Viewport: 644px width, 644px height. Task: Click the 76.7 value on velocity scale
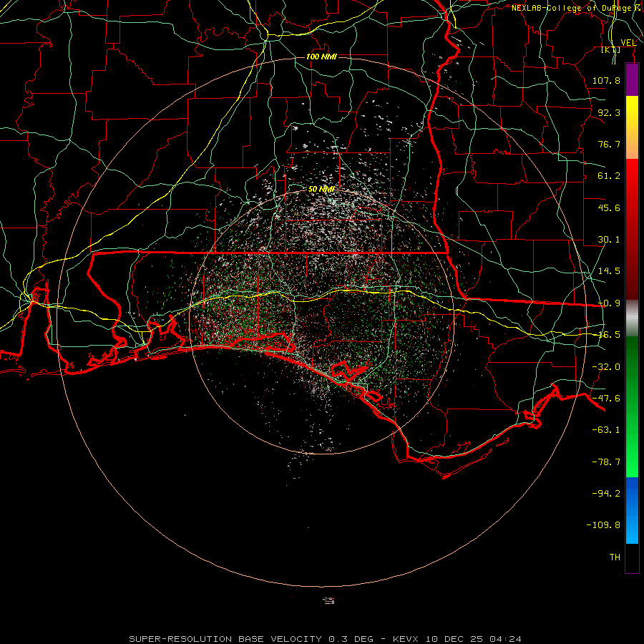[x=609, y=144]
